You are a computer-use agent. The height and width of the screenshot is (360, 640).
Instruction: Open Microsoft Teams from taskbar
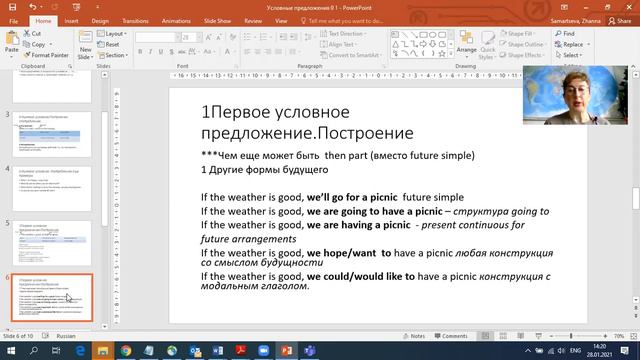coord(309,351)
